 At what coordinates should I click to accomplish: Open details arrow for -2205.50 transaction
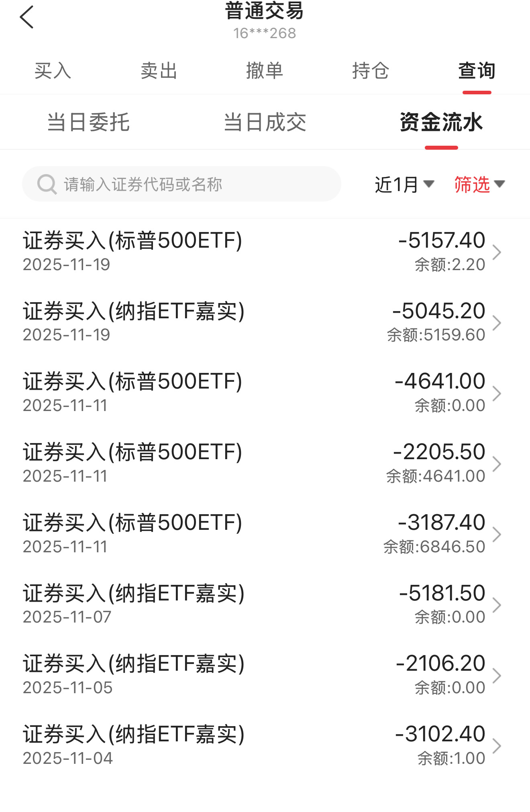[x=497, y=464]
